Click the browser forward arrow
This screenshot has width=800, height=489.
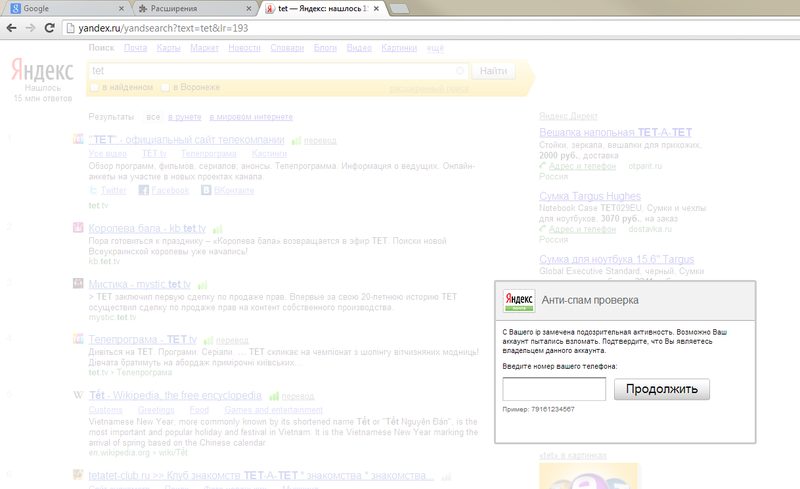31,28
